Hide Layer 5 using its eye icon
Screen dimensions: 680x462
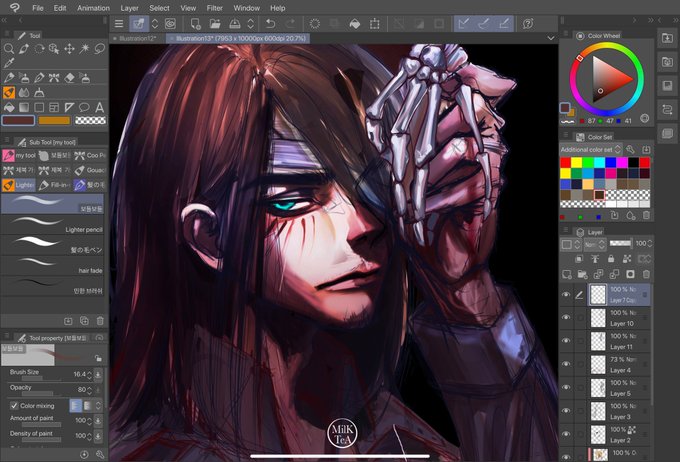pyautogui.click(x=566, y=387)
